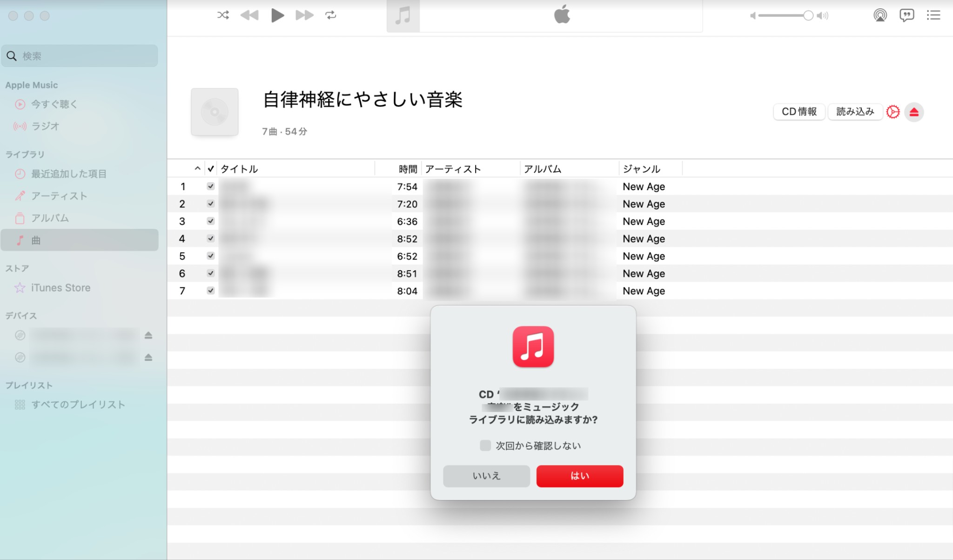Click New Age genre of track 5
This screenshot has width=953, height=560.
pos(644,256)
